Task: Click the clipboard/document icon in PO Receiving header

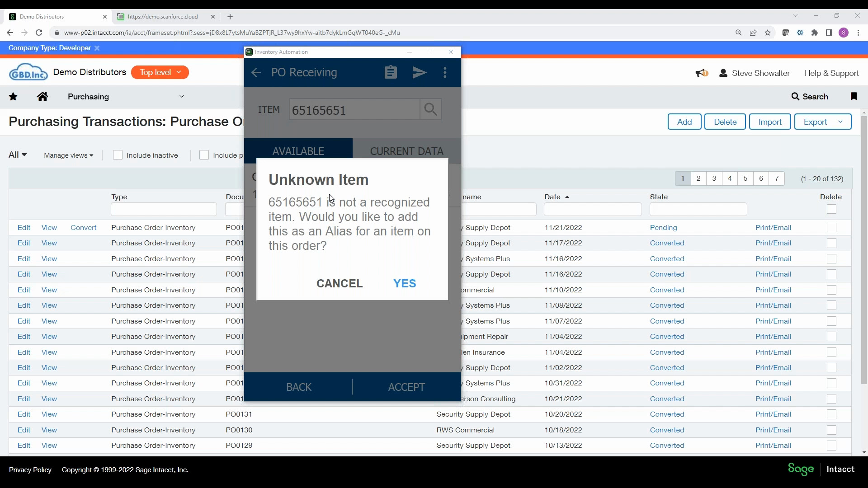Action: (391, 72)
